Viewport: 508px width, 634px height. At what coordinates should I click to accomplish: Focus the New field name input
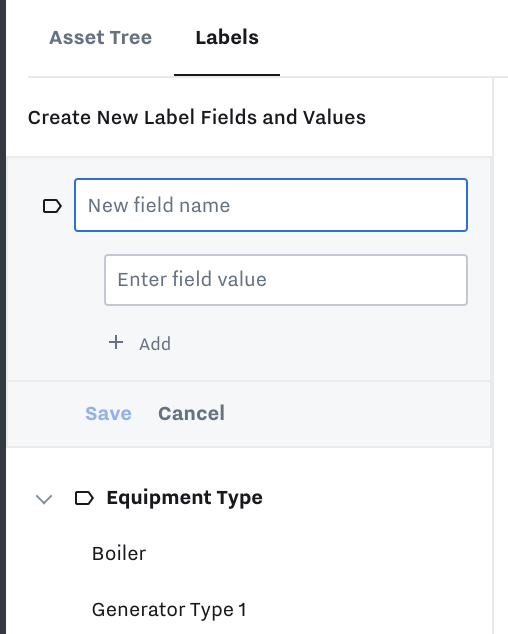pos(271,205)
